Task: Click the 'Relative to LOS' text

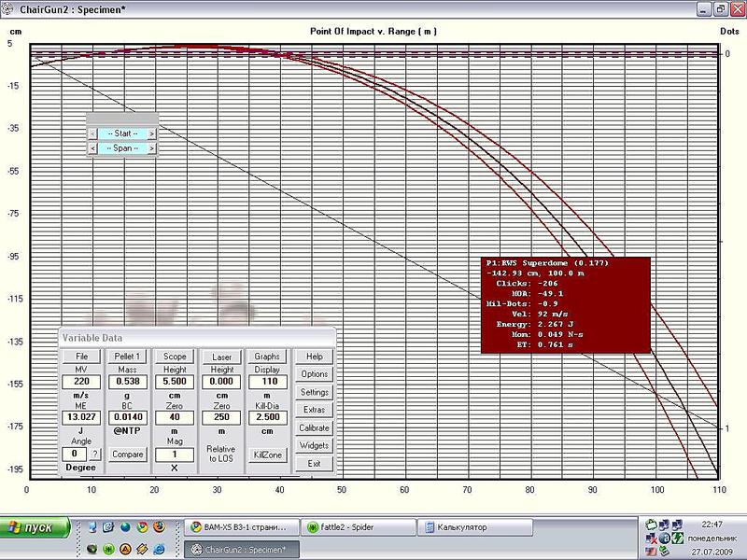Action: 221,454
